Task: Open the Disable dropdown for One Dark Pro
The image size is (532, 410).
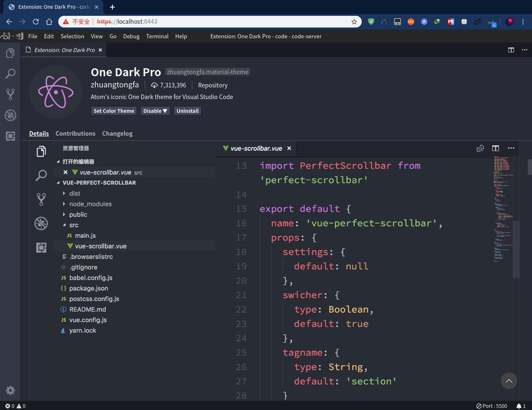Action: 155,111
